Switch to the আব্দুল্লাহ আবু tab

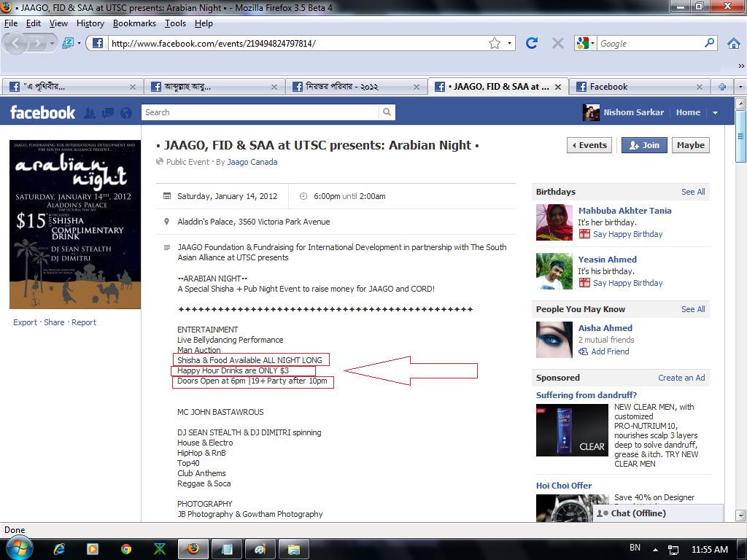[x=214, y=87]
